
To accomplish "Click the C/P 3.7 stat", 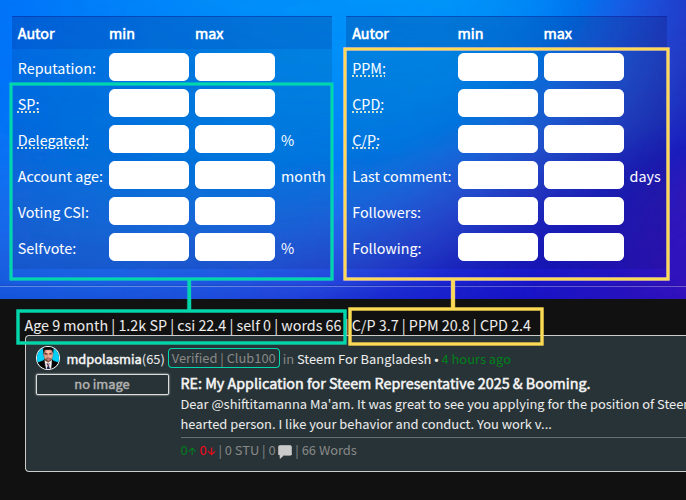I will [375, 326].
